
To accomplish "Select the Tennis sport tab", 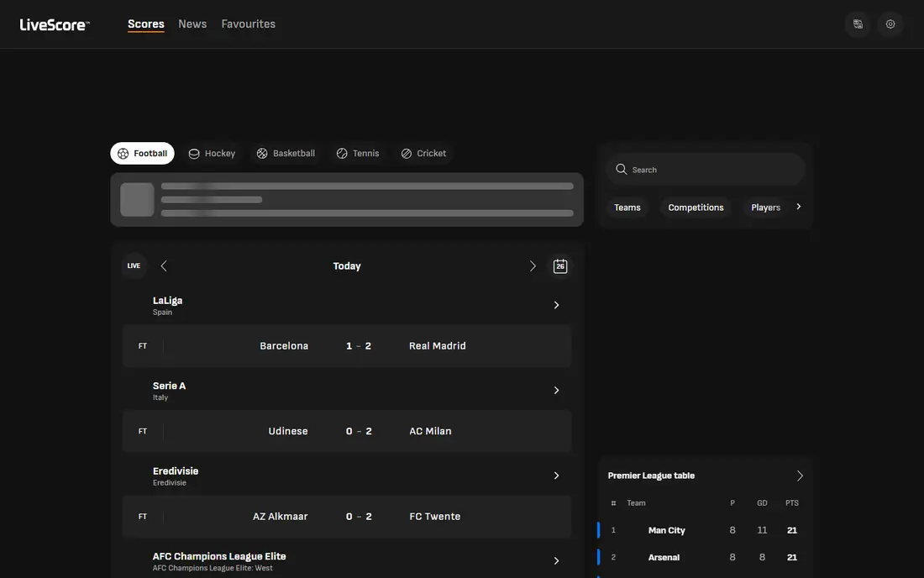I will coord(358,153).
